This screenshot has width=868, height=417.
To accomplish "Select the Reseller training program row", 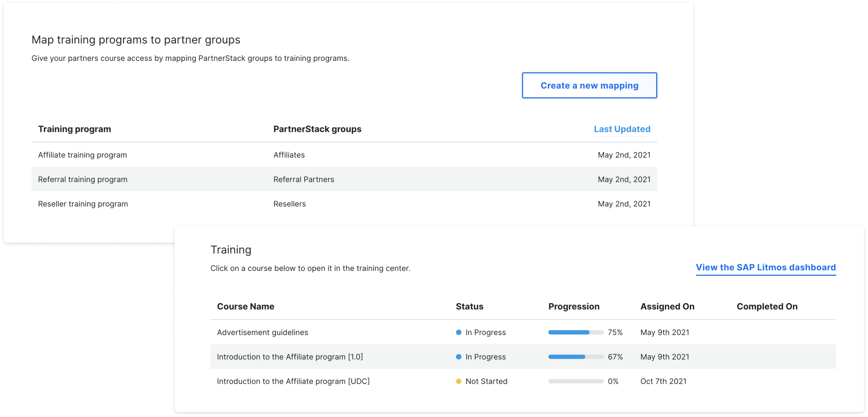I will click(x=83, y=204).
